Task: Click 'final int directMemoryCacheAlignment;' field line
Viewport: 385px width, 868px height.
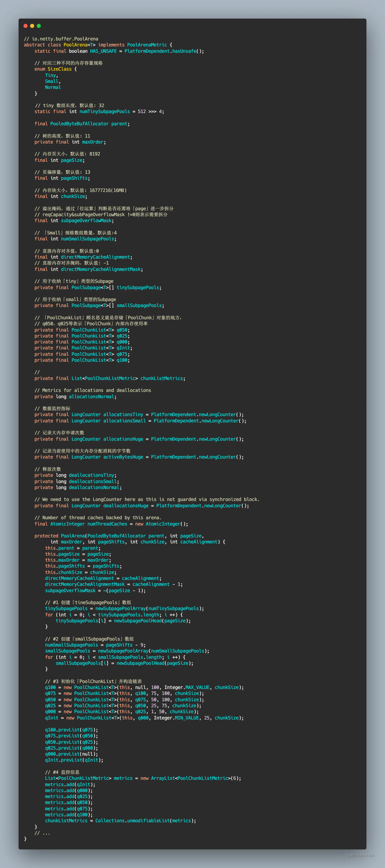Action: pyautogui.click(x=83, y=257)
